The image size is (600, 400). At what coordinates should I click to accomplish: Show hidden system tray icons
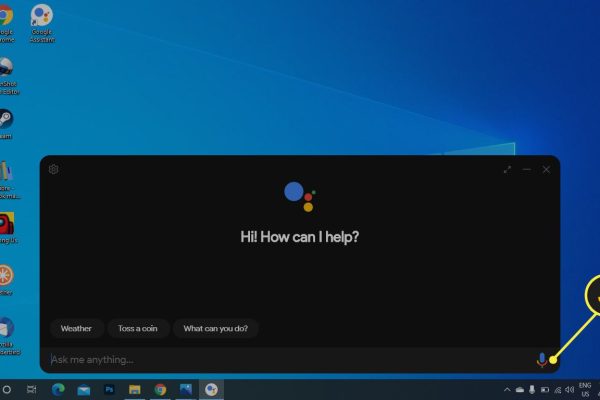507,389
